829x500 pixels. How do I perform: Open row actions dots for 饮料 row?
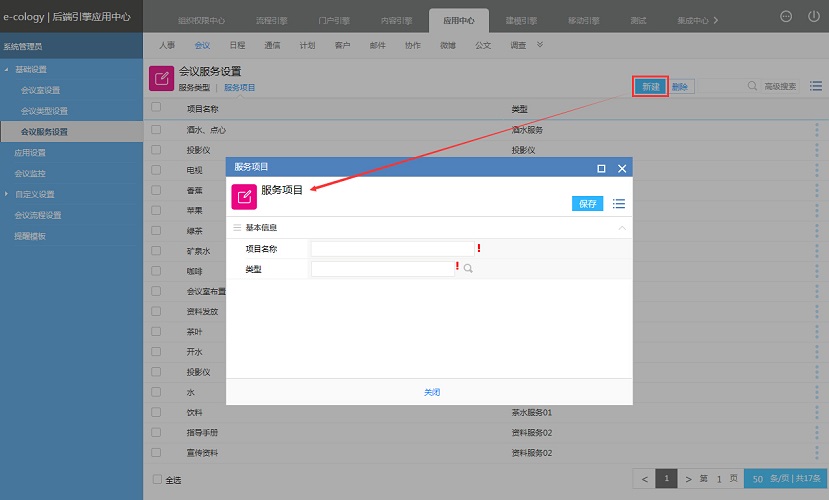click(817, 412)
